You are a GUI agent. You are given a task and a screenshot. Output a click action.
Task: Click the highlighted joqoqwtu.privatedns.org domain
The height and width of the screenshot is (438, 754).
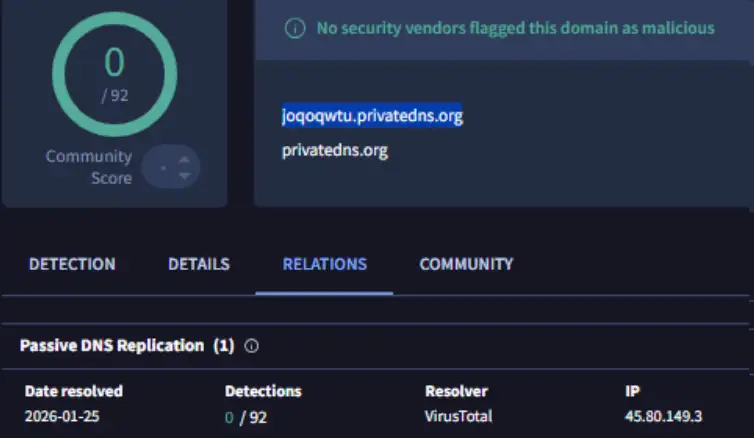pos(372,116)
